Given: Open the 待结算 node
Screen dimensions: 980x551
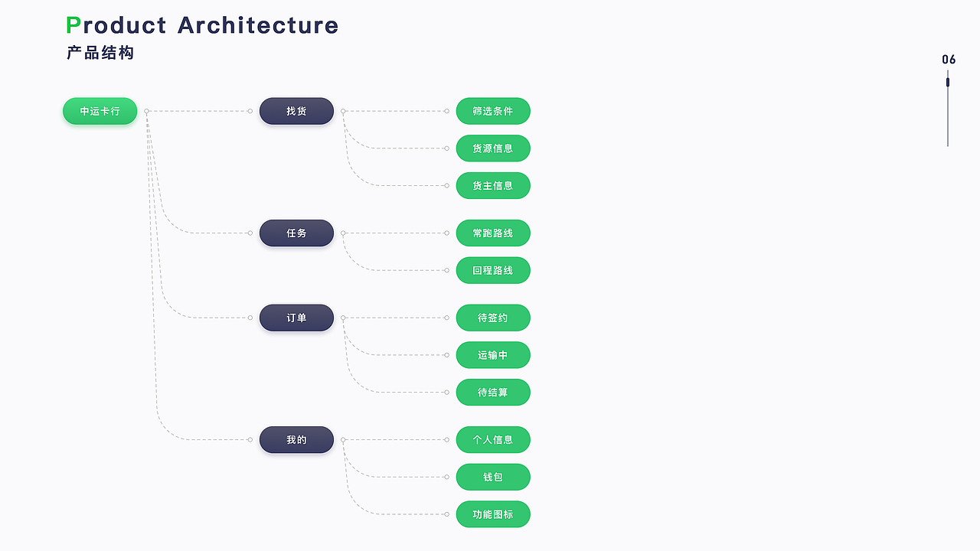Looking at the screenshot, I should pyautogui.click(x=492, y=393).
